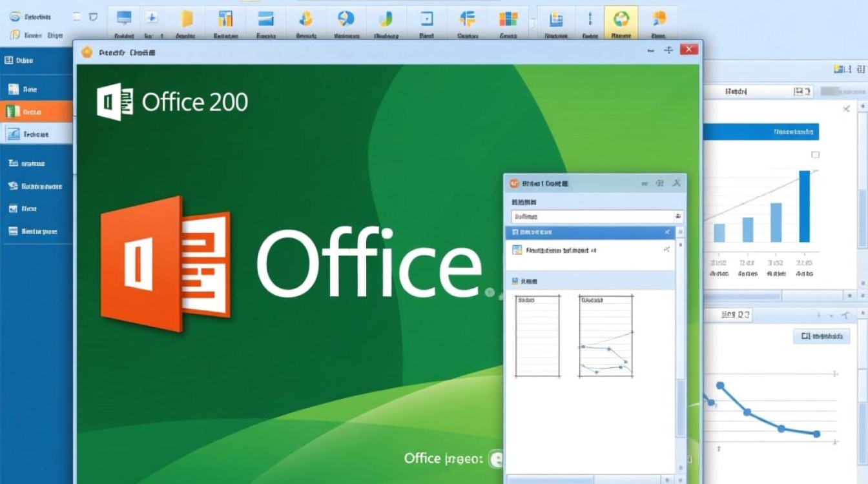Select the solid blue rectangle ribbon icon
The image size is (868, 484).
(x=265, y=18)
